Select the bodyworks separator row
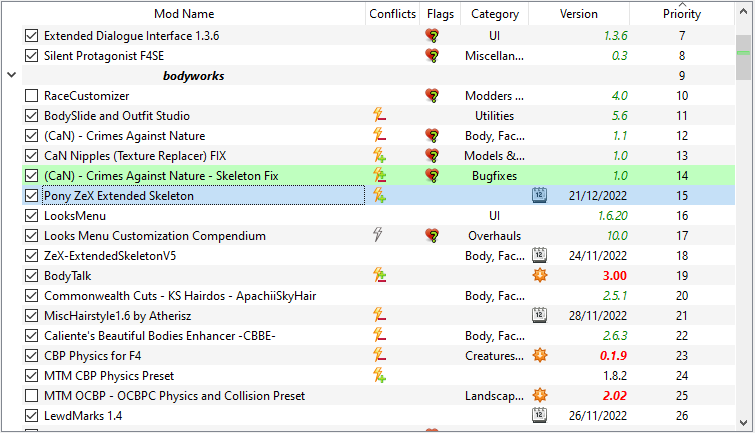The height and width of the screenshot is (433, 755). click(x=378, y=76)
